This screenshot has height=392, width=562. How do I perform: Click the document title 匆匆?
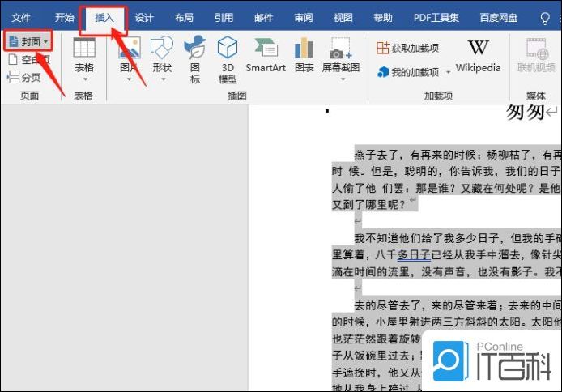(525, 113)
